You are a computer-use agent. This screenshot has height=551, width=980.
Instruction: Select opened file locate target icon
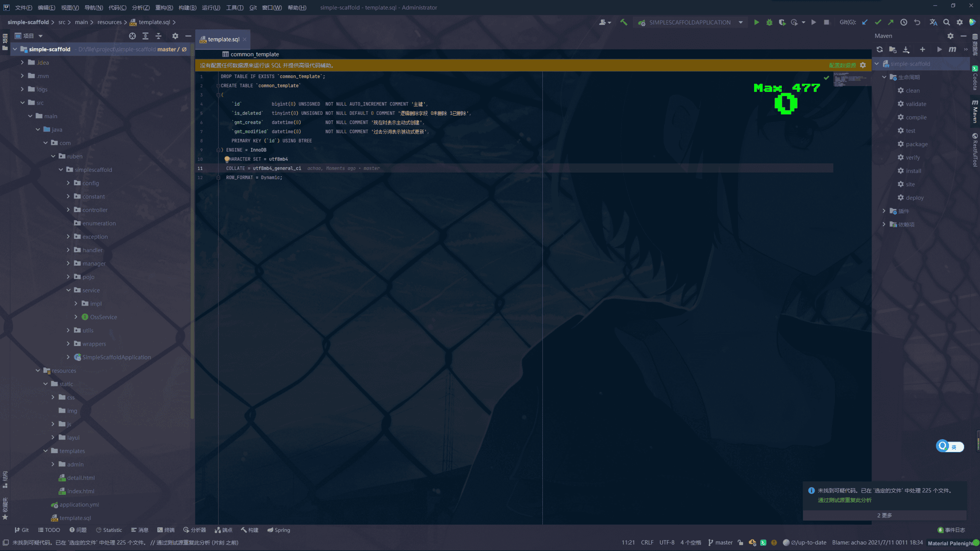tap(132, 36)
